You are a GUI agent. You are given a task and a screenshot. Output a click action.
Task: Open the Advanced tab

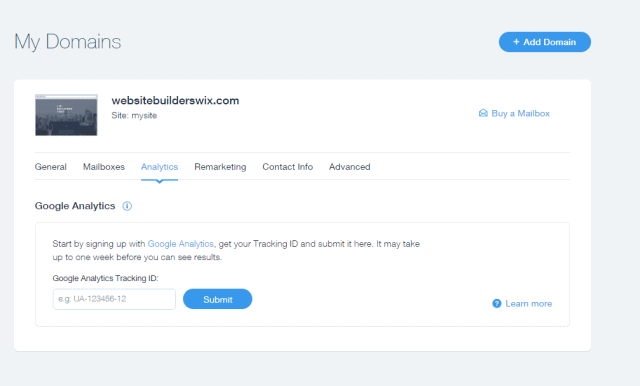[350, 167]
